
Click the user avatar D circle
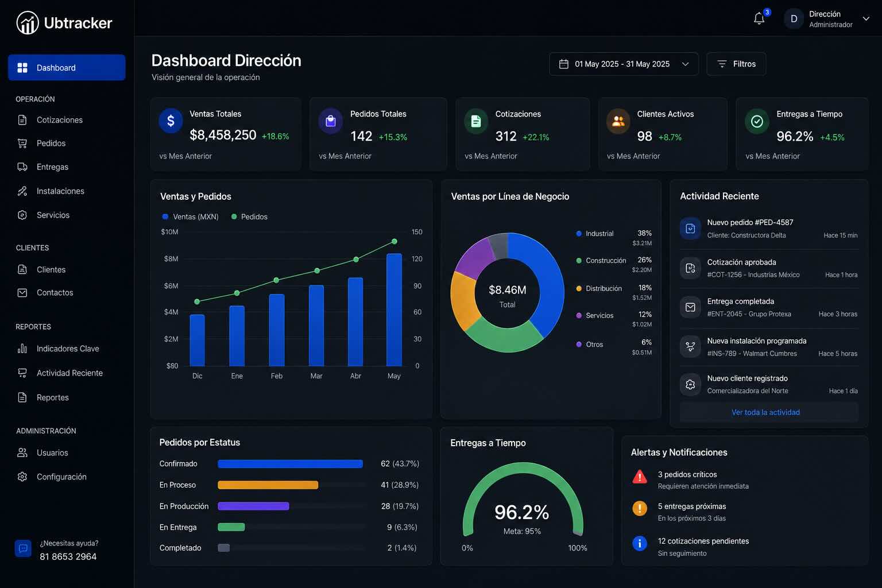tap(794, 19)
